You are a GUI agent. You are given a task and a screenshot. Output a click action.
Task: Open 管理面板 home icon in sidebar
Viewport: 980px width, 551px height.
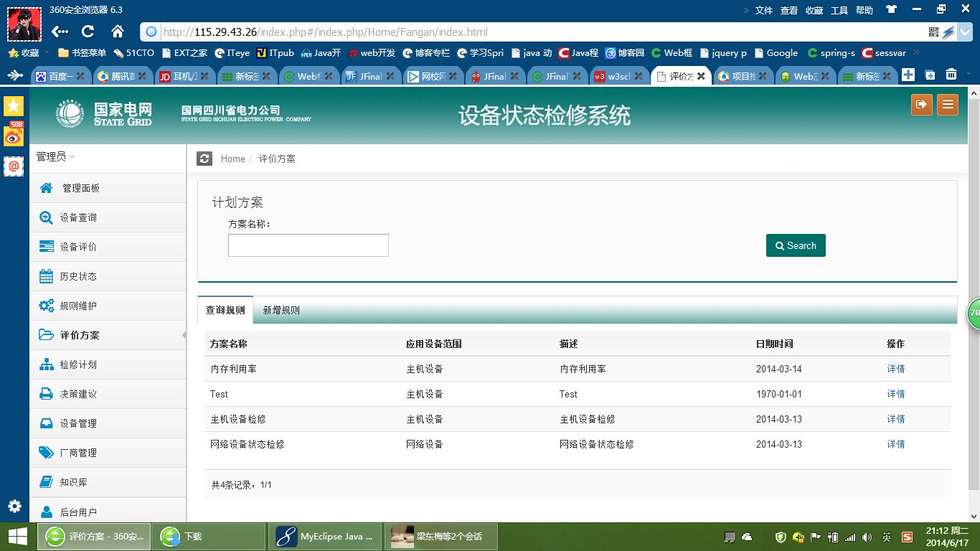tap(46, 188)
